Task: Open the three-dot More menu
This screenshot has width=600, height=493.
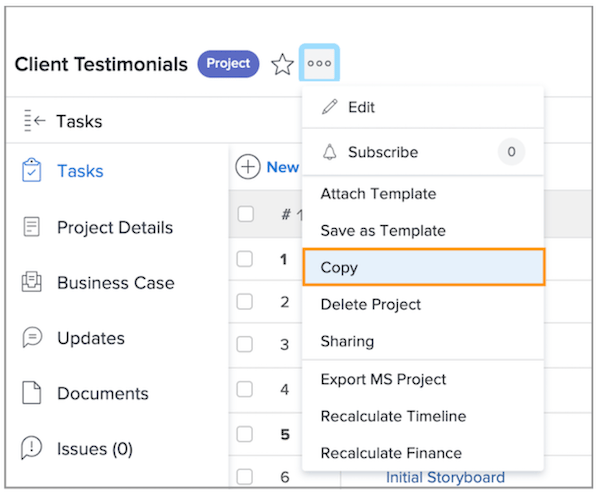Action: pyautogui.click(x=319, y=64)
